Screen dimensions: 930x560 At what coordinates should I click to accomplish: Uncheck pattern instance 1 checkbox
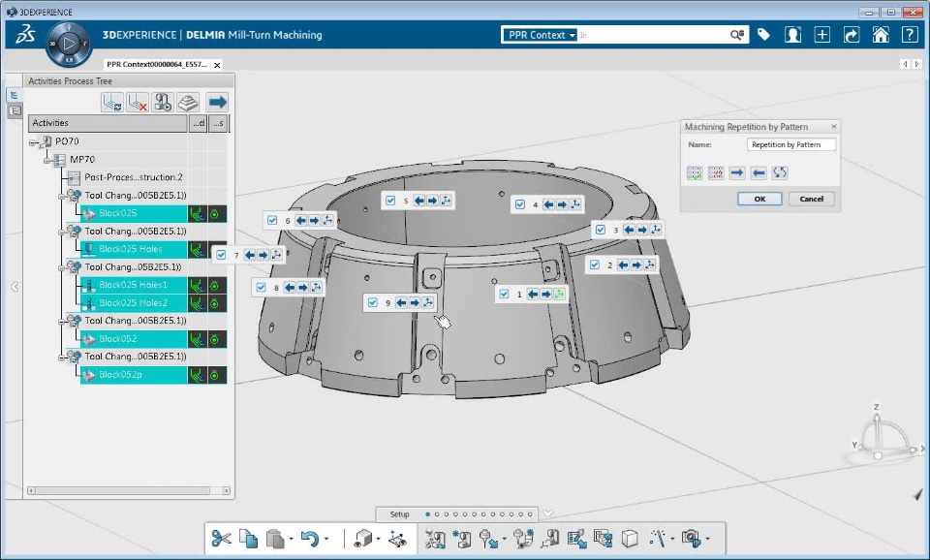pyautogui.click(x=504, y=295)
